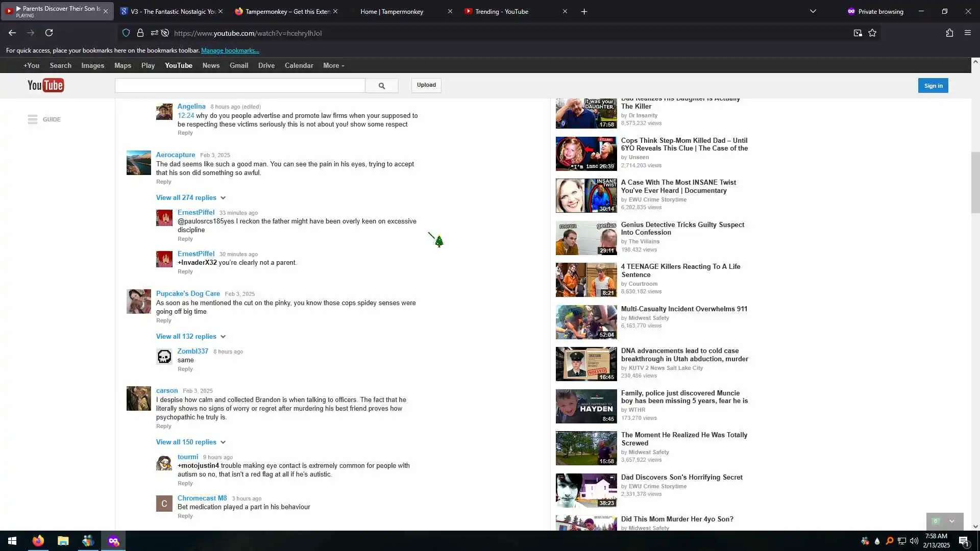Switch to Trending - YouTube tab
This screenshot has width=980, height=551.
tap(501, 11)
